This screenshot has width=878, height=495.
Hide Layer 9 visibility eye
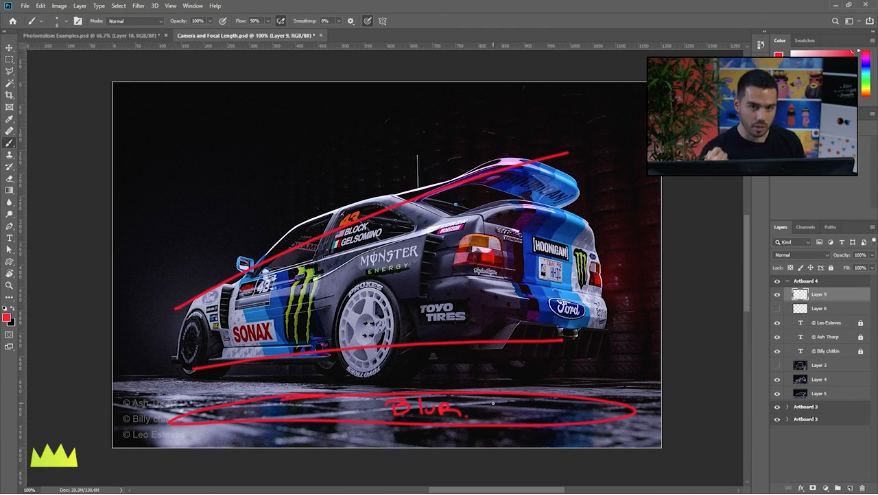coord(777,295)
